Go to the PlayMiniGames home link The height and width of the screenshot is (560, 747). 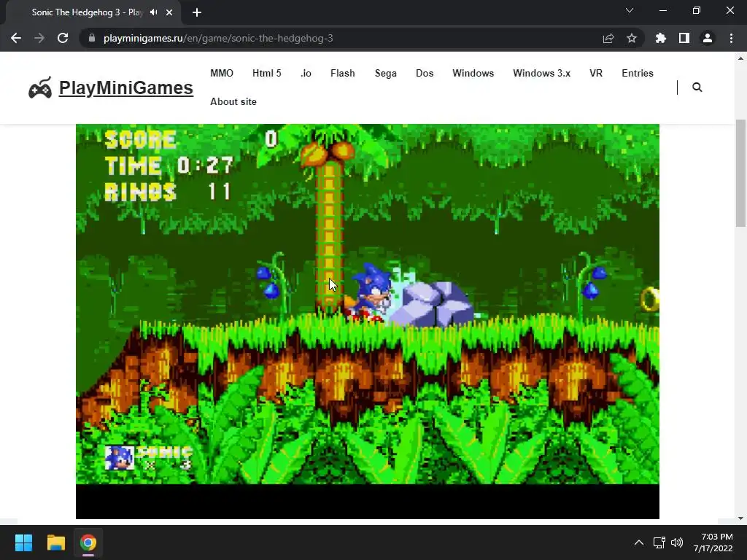125,87
